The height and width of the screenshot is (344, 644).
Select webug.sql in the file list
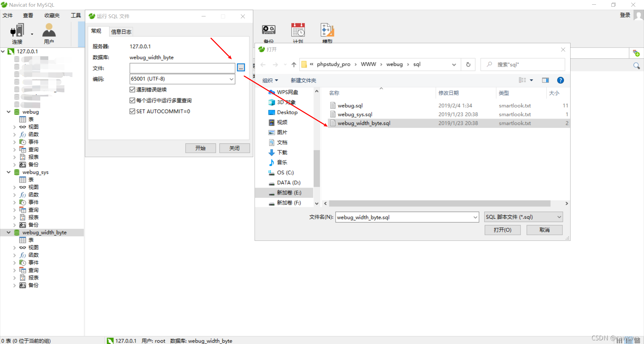pyautogui.click(x=350, y=106)
